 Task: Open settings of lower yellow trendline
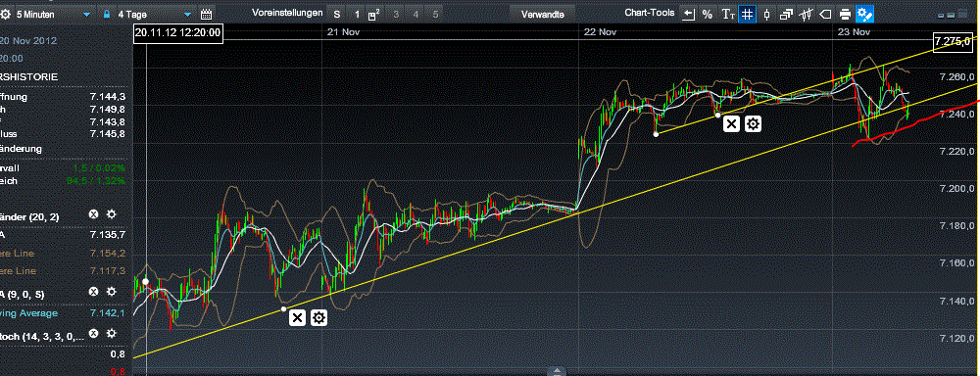click(x=318, y=318)
